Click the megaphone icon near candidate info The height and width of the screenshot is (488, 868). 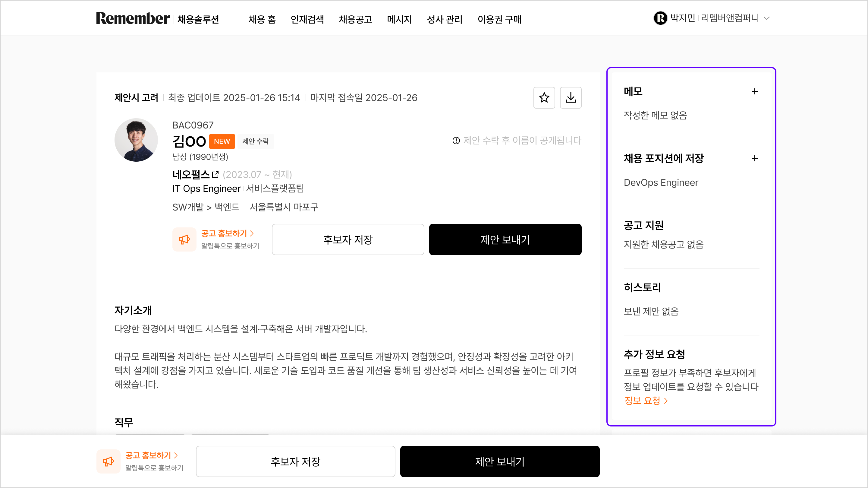184,239
